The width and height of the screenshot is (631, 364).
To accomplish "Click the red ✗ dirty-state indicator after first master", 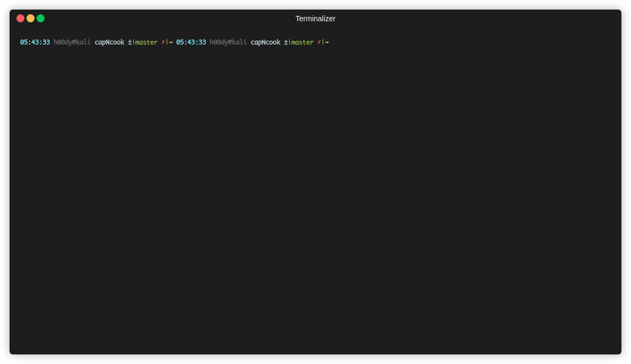I will (162, 42).
